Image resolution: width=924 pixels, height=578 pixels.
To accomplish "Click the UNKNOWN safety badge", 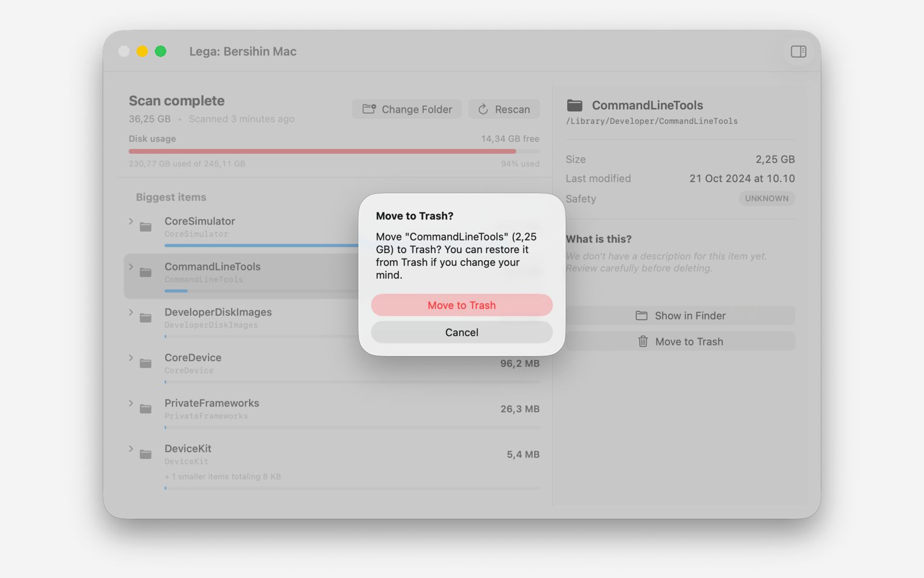I will (x=766, y=198).
